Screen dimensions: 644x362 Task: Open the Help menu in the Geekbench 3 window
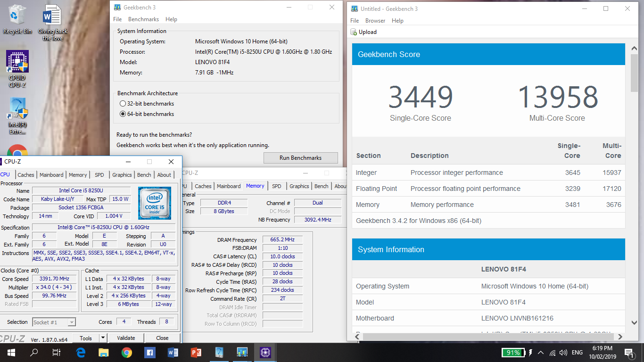171,19
